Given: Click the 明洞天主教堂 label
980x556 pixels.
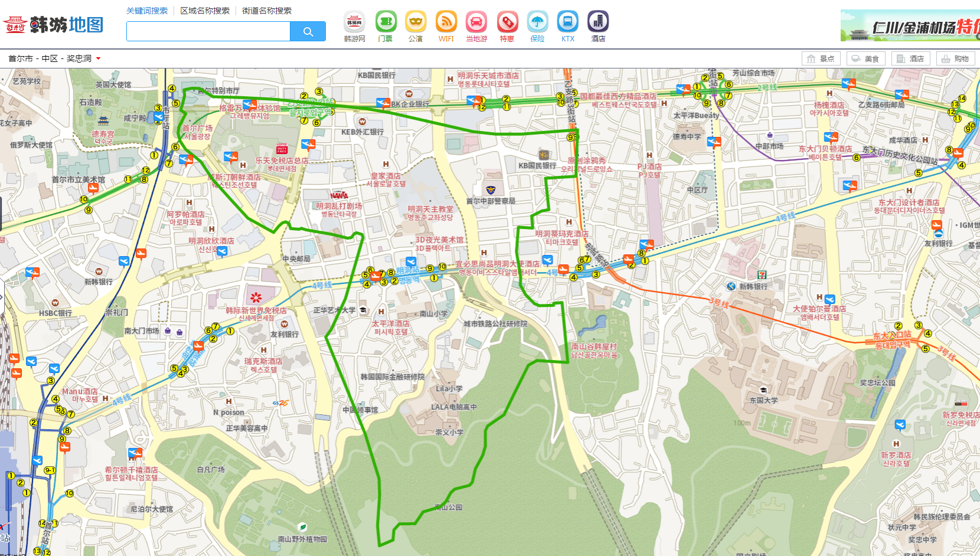Looking at the screenshot, I should (x=430, y=213).
